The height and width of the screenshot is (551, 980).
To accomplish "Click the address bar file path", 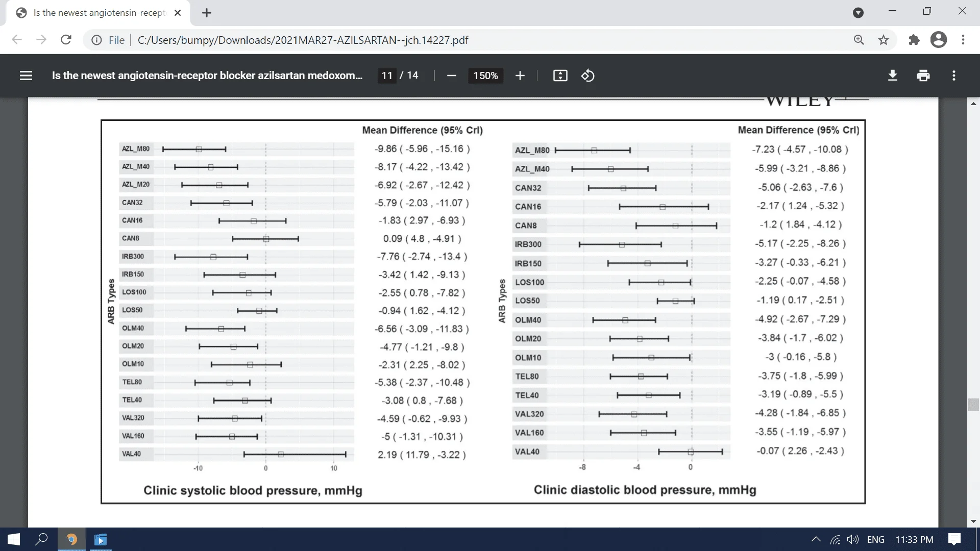I will 303,40.
